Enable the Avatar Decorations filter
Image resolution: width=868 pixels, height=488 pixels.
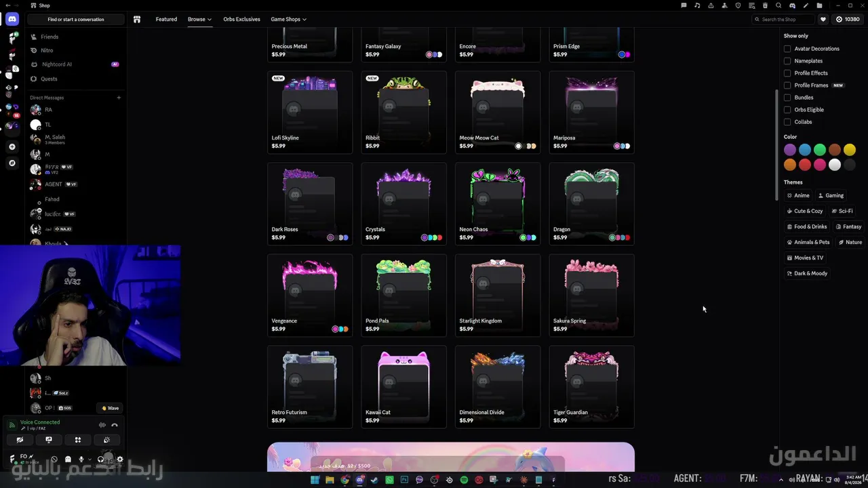[787, 49]
